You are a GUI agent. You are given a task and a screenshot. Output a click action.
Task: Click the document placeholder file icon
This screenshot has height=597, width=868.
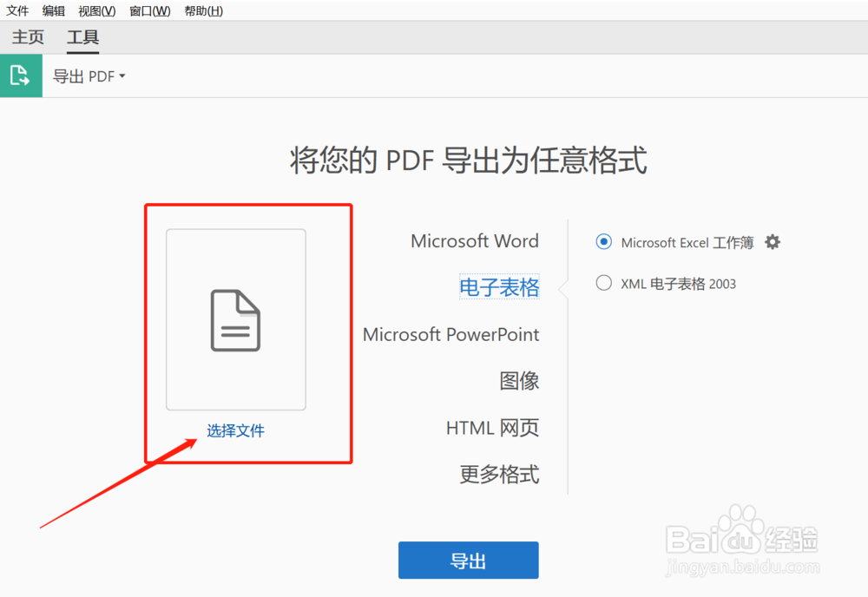235,319
